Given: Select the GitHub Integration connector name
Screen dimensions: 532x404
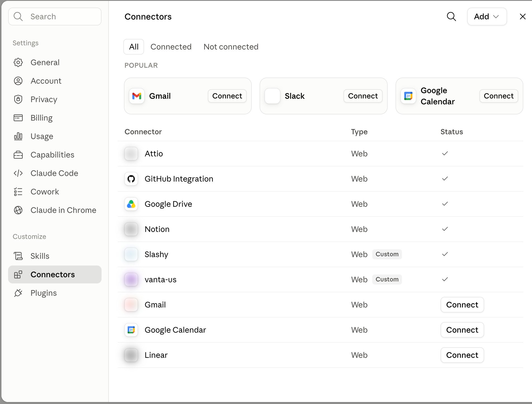Looking at the screenshot, I should coord(179,179).
